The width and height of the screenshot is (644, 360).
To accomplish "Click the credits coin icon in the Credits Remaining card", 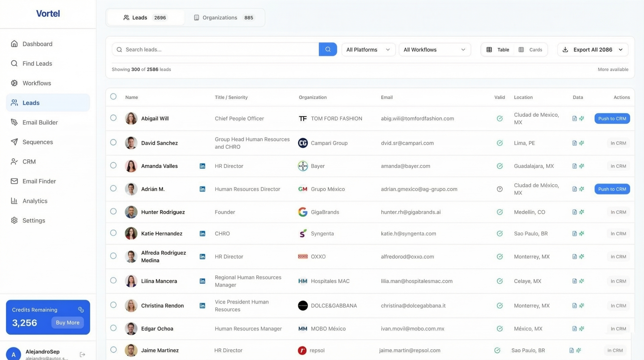I will click(81, 310).
